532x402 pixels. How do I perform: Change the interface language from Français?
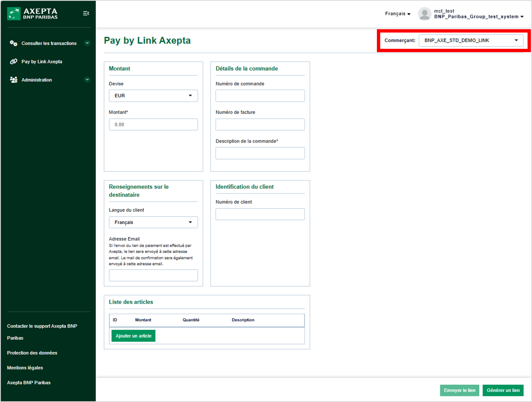click(398, 14)
